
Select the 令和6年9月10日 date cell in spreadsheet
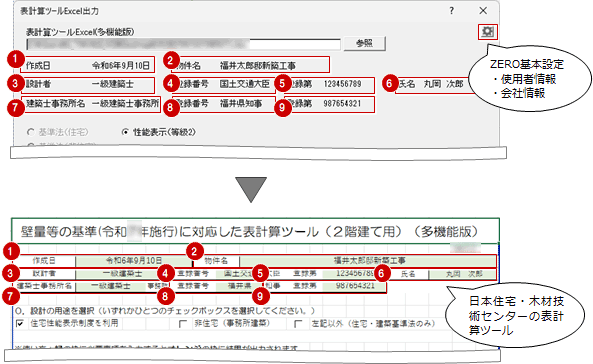(134, 261)
